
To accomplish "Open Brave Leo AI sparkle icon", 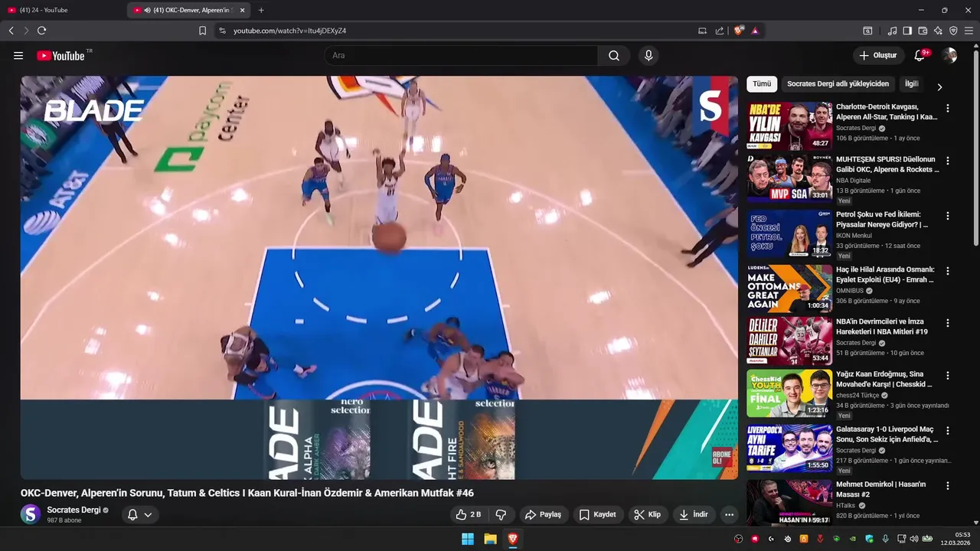I will 938,31.
